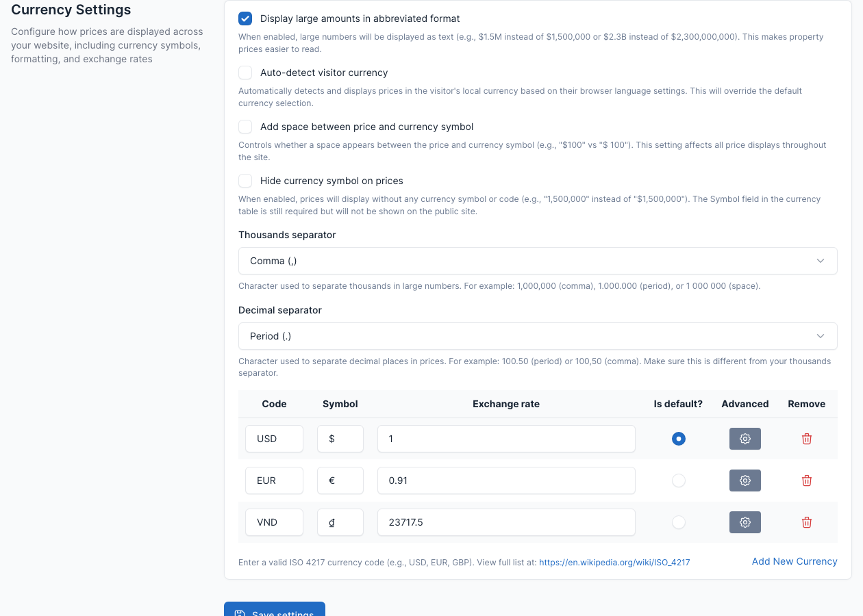This screenshot has width=863, height=616.
Task: Enable Auto-detect visitor currency checkbox
Action: click(245, 73)
